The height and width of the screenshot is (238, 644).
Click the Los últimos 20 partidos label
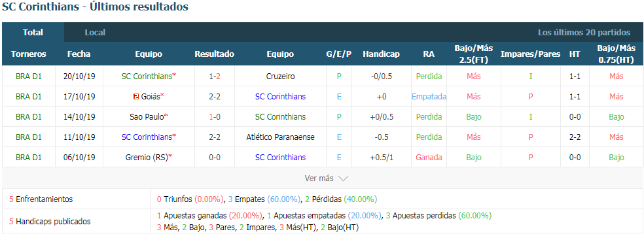[x=584, y=33]
